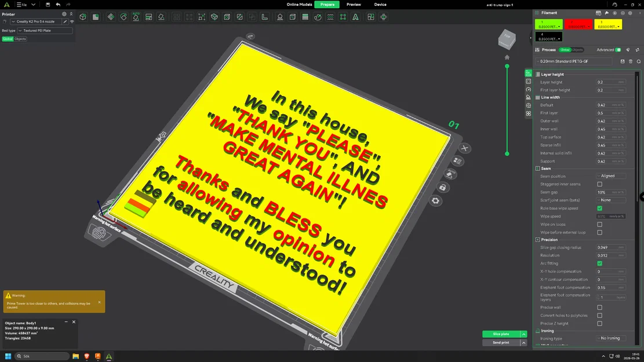Close the Body1 object info panel
Viewport: 644px width, 362px height.
pyautogui.click(x=74, y=322)
